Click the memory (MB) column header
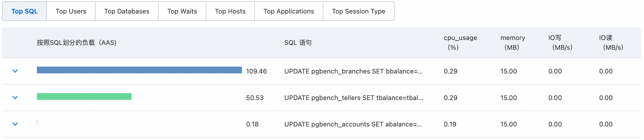644x140 pixels. [x=512, y=43]
